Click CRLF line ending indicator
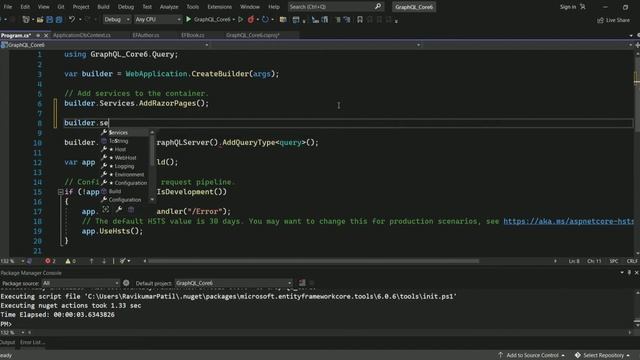640x360 pixels. (x=632, y=261)
